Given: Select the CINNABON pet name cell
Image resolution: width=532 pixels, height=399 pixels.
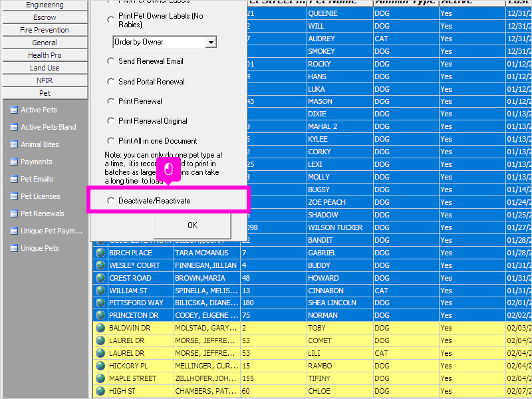Looking at the screenshot, I should pos(340,291).
